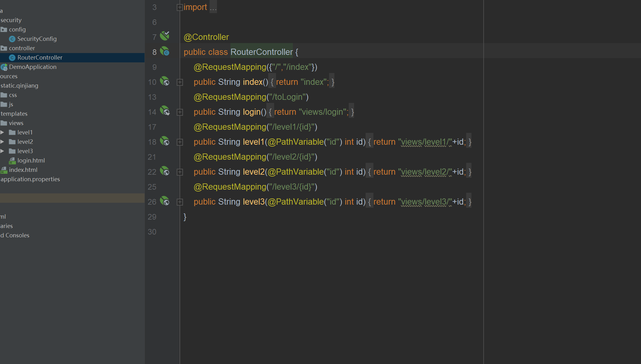The height and width of the screenshot is (364, 641).
Task: Click the index method name on line 10
Action: (x=253, y=82)
